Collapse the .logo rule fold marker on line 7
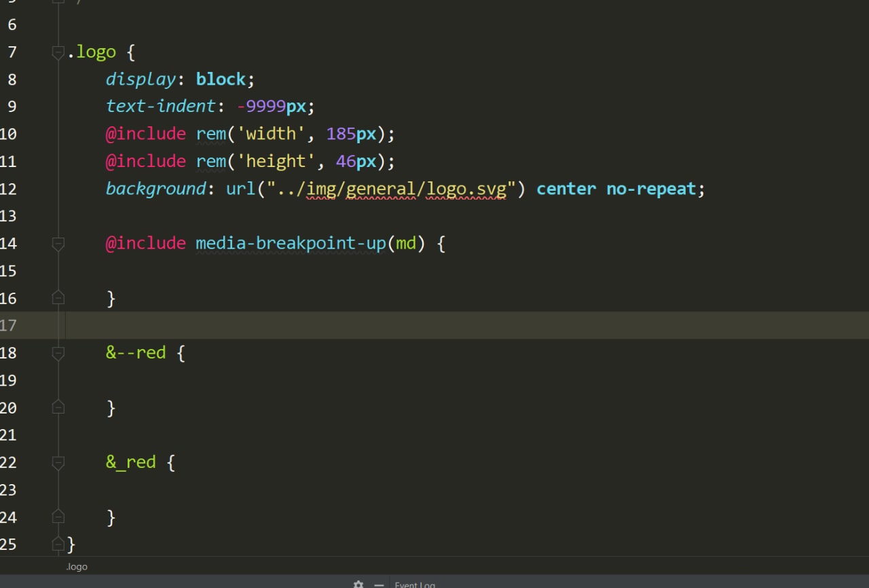Viewport: 869px width, 588px height. 58,53
